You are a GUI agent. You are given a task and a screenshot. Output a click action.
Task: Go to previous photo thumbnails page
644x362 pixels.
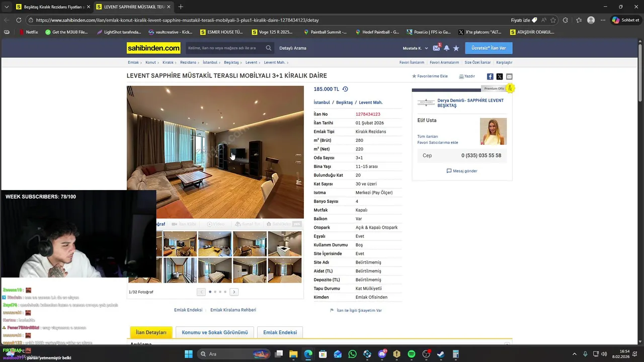click(201, 292)
